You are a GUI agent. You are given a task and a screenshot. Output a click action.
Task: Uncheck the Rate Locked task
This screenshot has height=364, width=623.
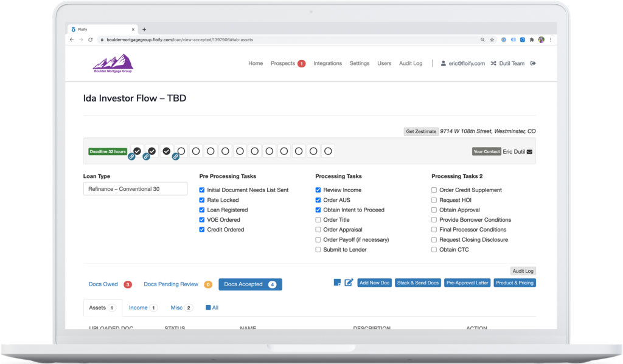202,200
